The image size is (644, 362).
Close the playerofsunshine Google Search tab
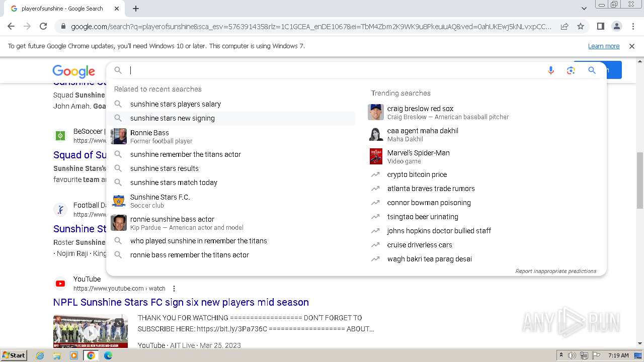[x=117, y=9]
